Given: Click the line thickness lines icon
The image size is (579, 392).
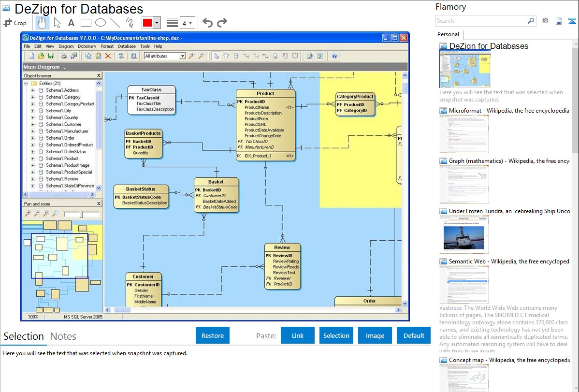Looking at the screenshot, I should click(x=173, y=23).
